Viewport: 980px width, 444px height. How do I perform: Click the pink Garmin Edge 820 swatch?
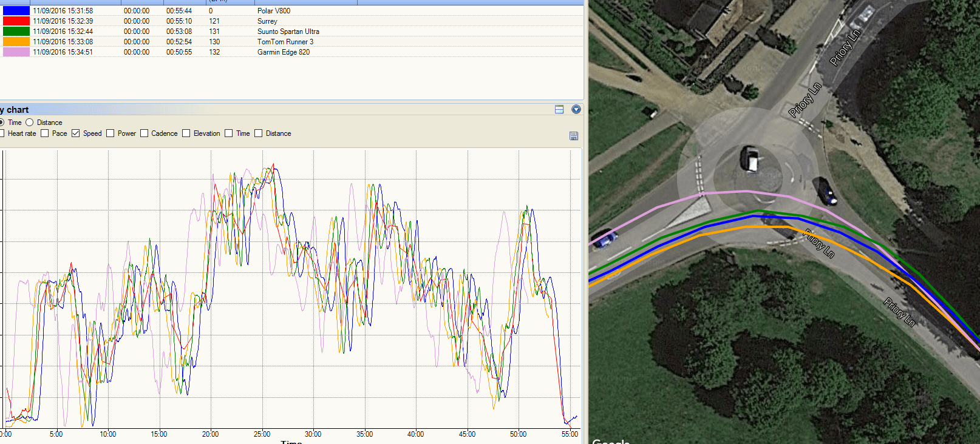click(16, 52)
